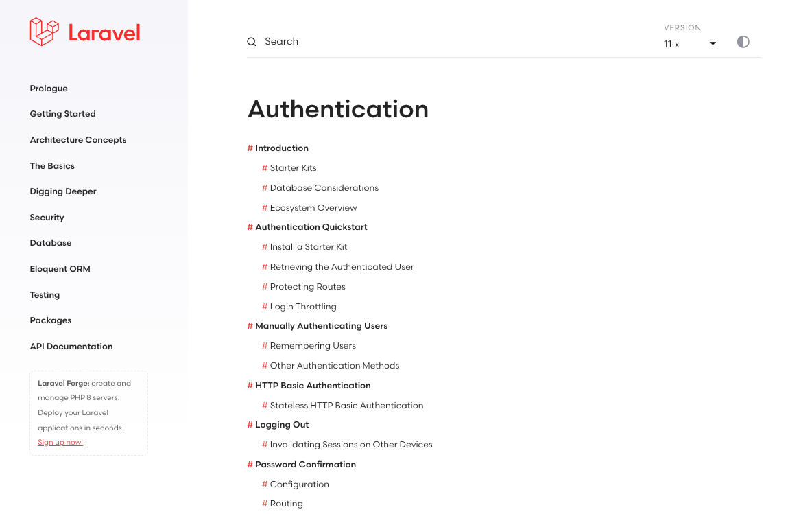Expand the Eloquent ORM sidebar section
The width and height of the screenshot is (812, 514).
pos(60,268)
